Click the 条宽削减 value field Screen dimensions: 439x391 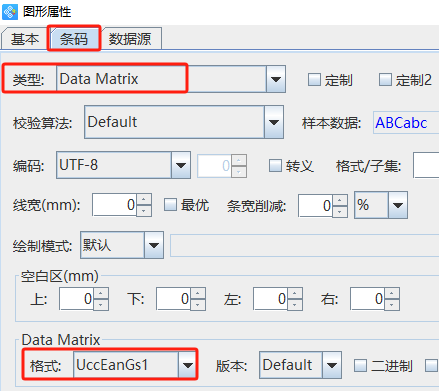pos(315,206)
